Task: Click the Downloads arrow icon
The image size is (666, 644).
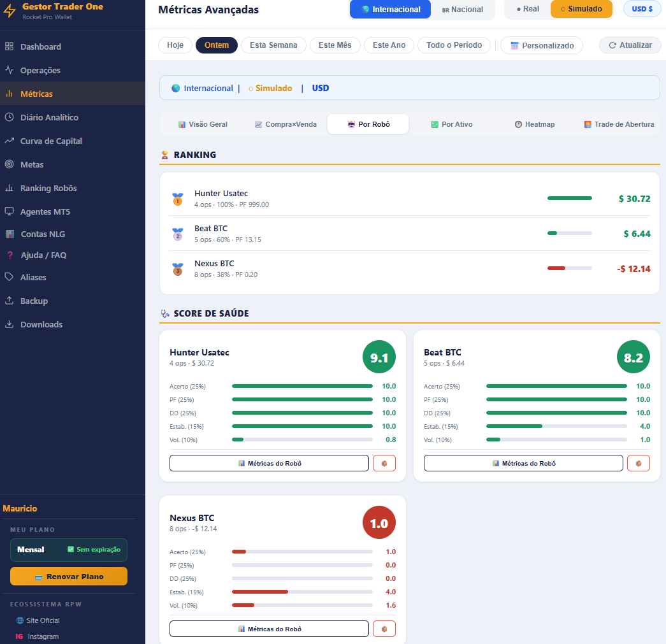Action: point(10,324)
